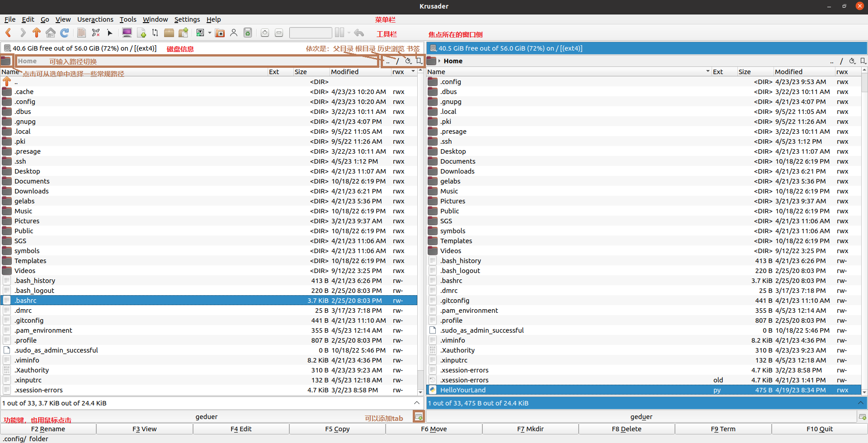Click the embedded terminal emulator toolbar icon

click(200, 33)
